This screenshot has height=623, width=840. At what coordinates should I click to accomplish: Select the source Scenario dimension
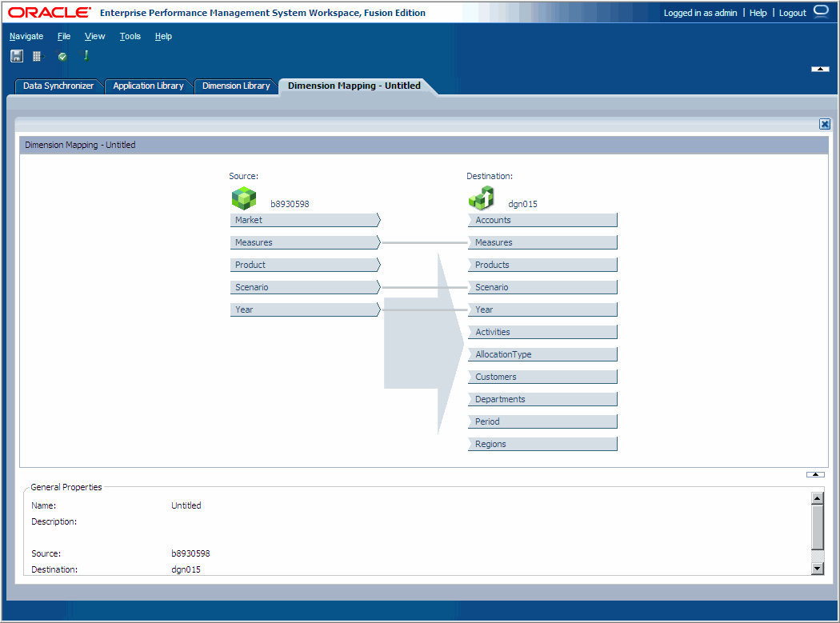306,288
